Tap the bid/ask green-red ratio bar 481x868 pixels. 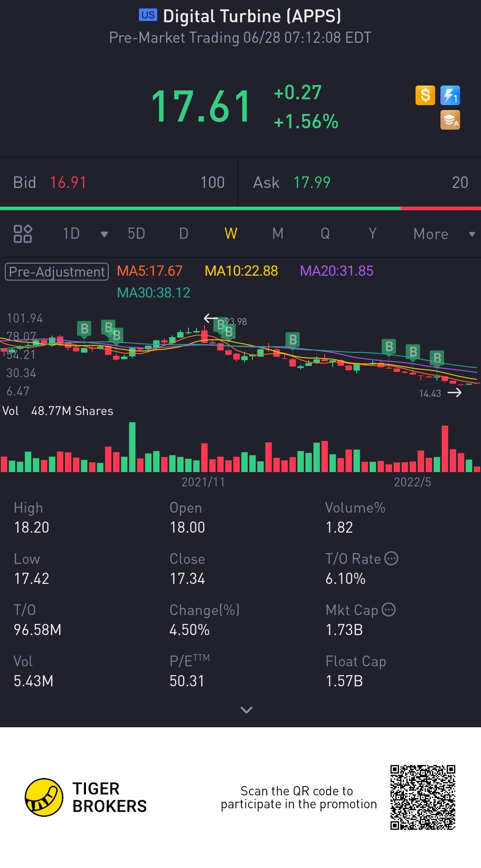click(240, 208)
